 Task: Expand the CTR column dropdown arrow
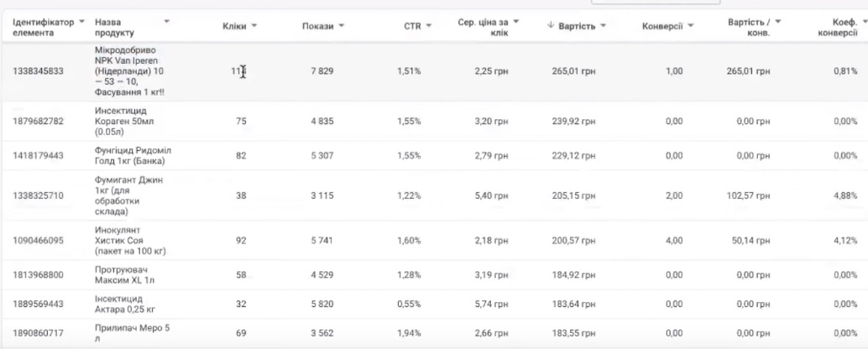tap(428, 27)
